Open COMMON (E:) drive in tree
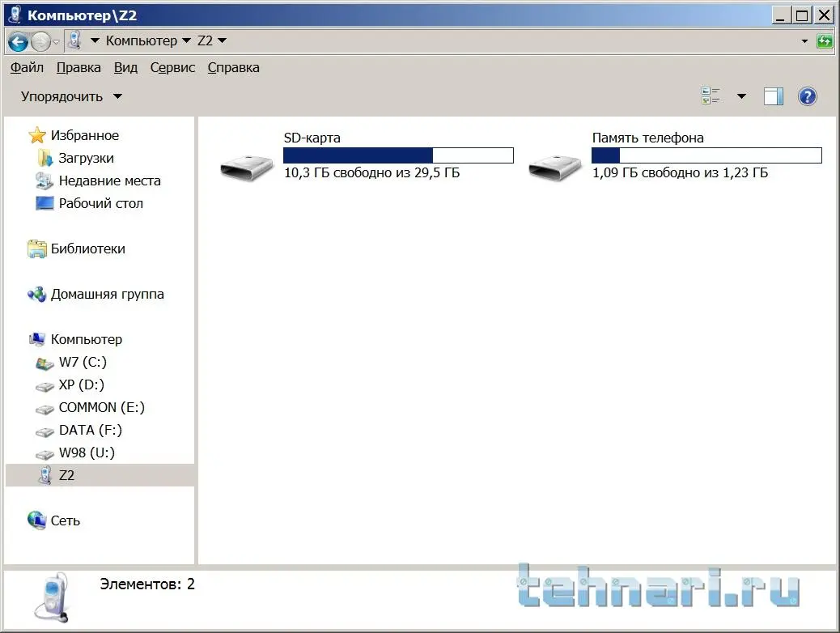The image size is (840, 633). pyautogui.click(x=102, y=407)
